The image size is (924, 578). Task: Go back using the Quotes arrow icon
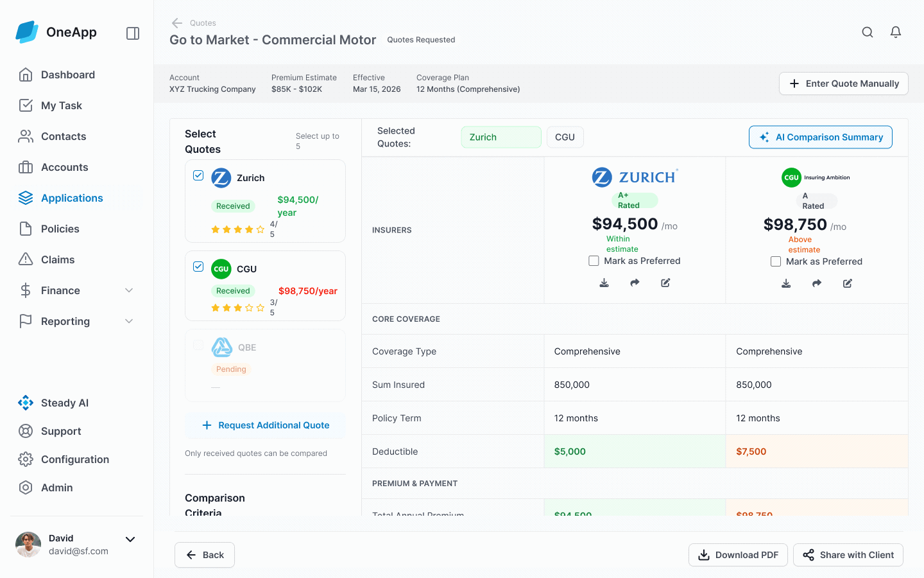click(177, 23)
